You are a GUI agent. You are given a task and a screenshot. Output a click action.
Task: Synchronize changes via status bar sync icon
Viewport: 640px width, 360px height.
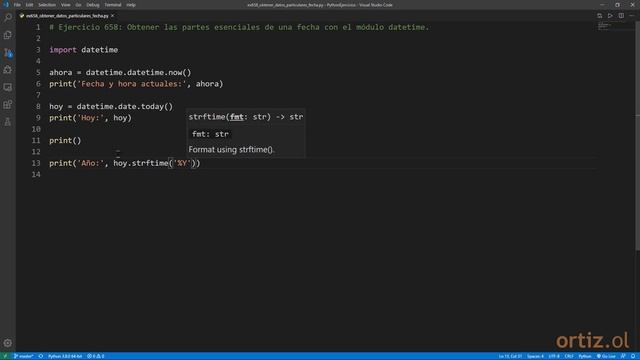[41, 356]
